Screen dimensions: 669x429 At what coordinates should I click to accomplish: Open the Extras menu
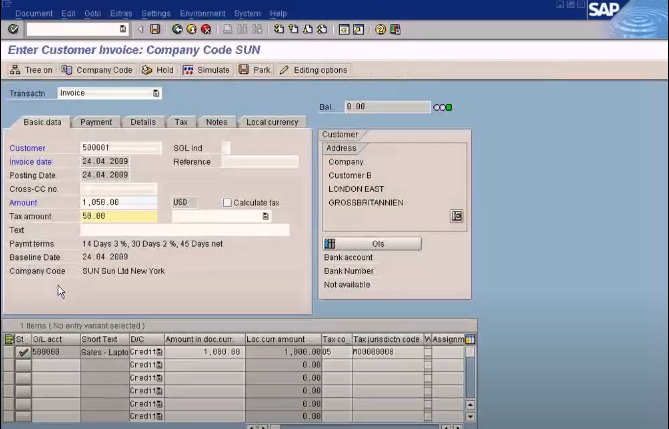coord(121,14)
